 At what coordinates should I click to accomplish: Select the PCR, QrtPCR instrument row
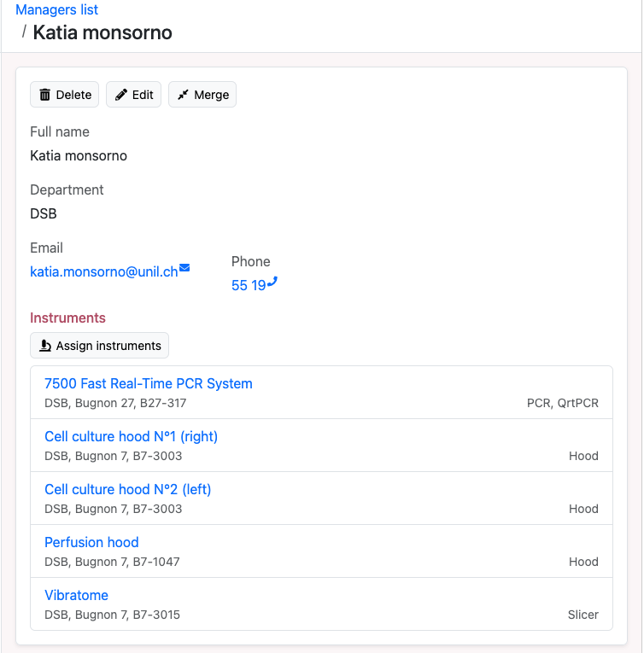(321, 393)
